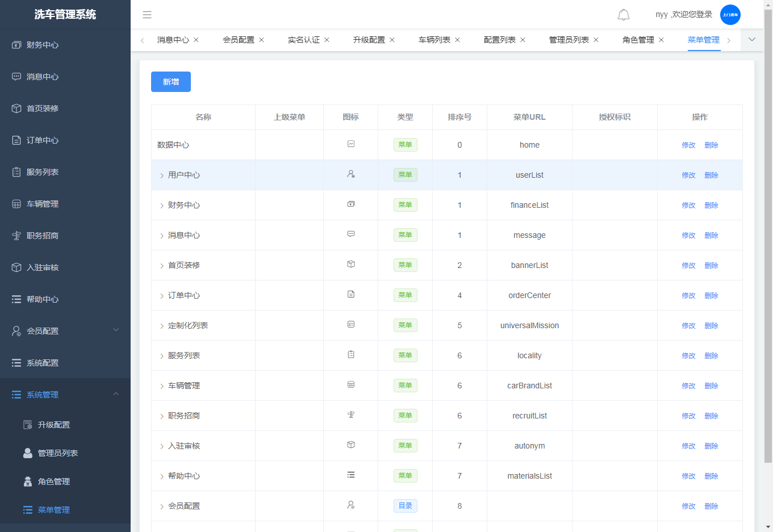Click 删除 for the 财务中心 row
Image resolution: width=773 pixels, height=532 pixels.
[x=711, y=206]
